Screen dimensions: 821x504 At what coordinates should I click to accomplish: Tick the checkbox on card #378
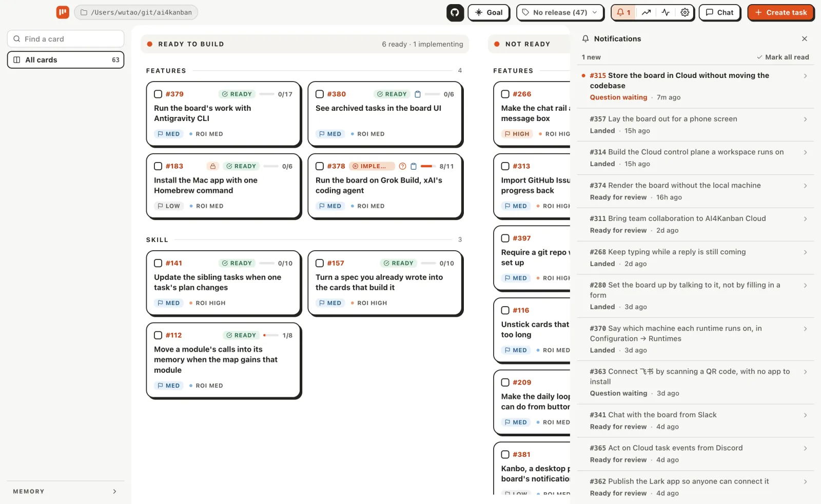point(320,166)
